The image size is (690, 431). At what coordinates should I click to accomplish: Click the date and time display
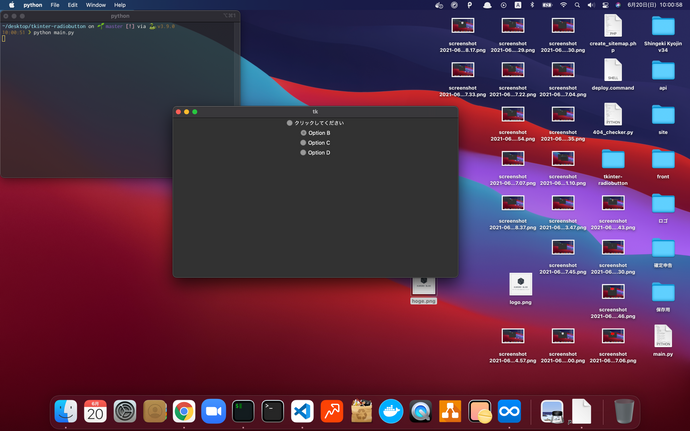pos(655,5)
